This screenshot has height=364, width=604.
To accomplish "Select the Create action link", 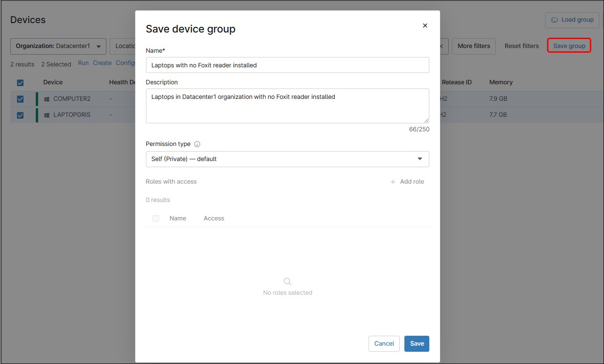I will [102, 63].
